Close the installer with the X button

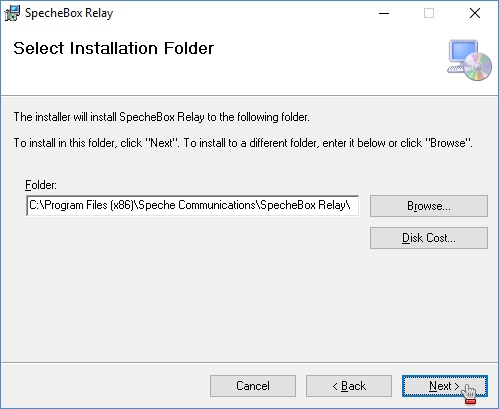point(475,13)
